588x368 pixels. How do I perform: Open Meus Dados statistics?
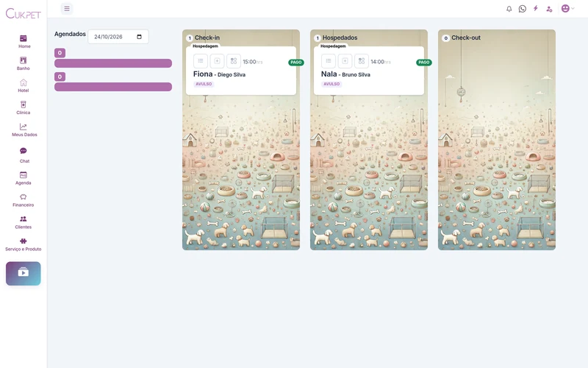pos(24,130)
